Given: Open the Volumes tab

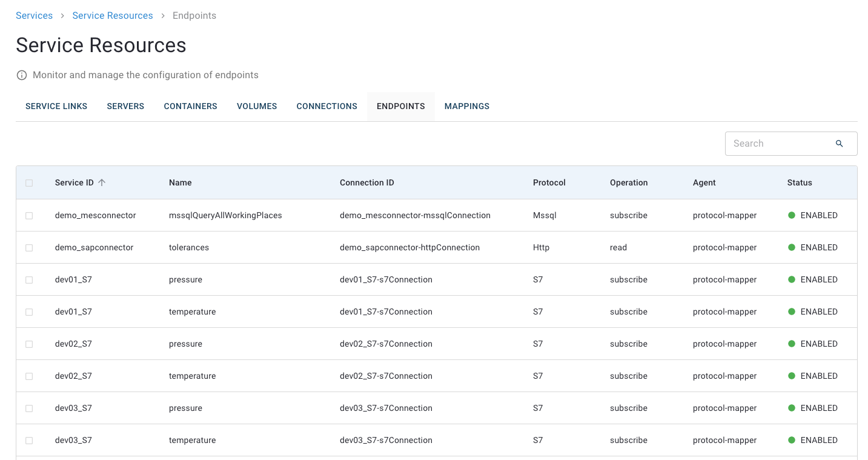Looking at the screenshot, I should (x=257, y=106).
